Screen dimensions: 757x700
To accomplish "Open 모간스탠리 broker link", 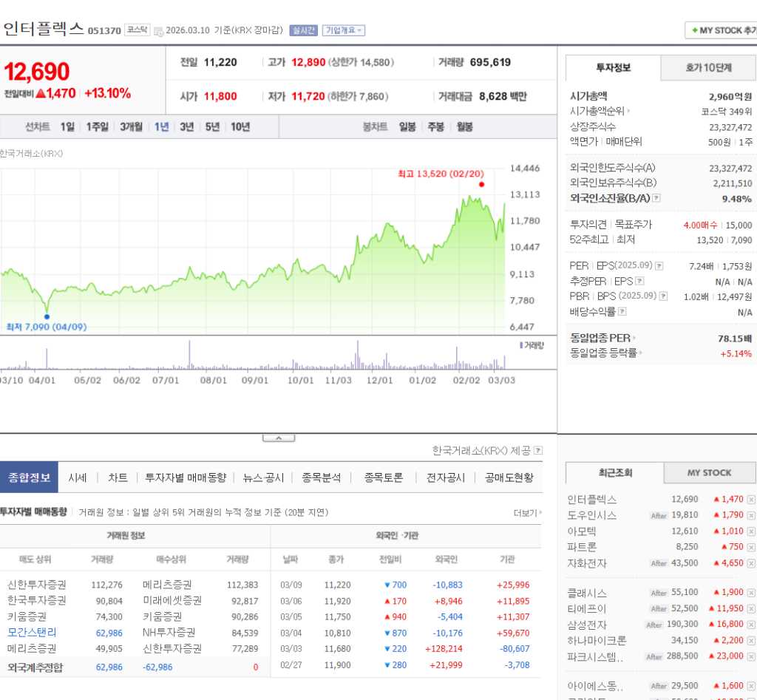I will pyautogui.click(x=32, y=632).
